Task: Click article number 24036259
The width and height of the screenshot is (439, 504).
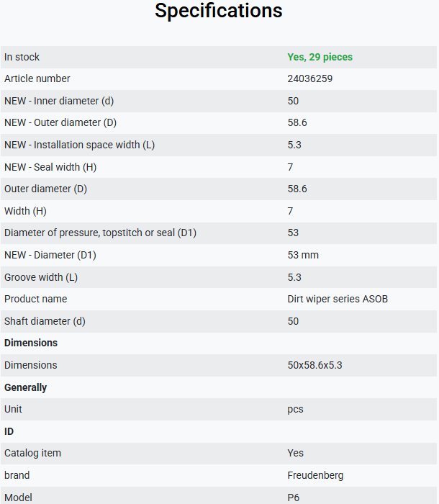Action: (x=309, y=78)
